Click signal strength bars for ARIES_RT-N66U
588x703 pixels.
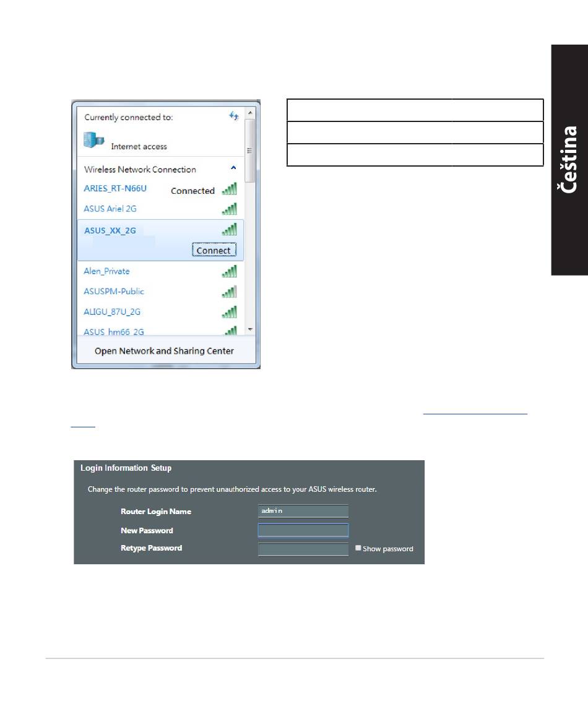[229, 189]
